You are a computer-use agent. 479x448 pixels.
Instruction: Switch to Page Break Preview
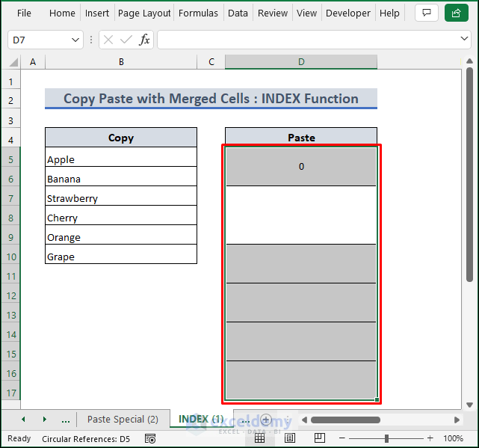point(319,438)
